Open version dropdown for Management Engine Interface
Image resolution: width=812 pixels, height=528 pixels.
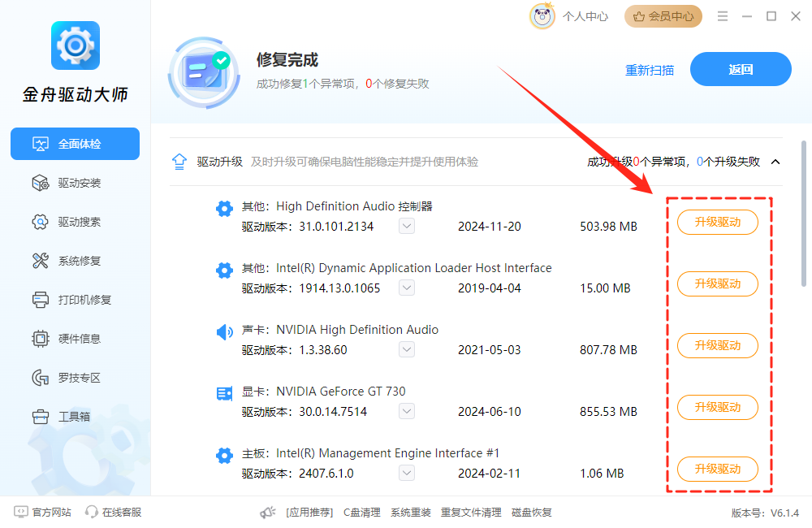point(407,473)
